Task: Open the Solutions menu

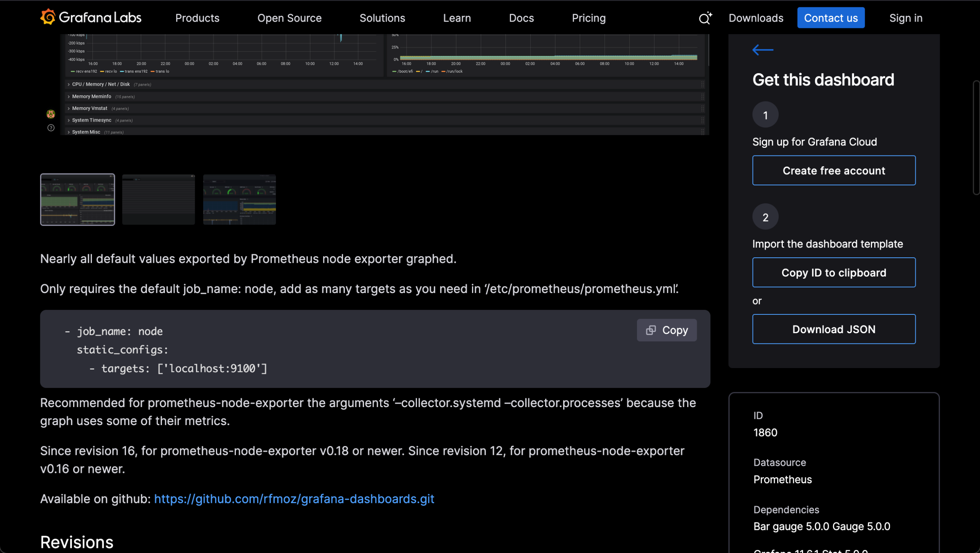Action: (x=382, y=18)
